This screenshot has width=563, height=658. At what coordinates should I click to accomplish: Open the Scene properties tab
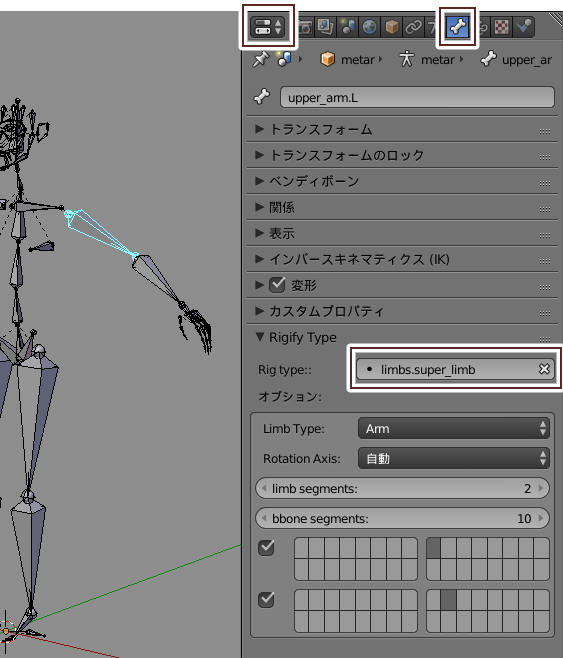[x=347, y=27]
